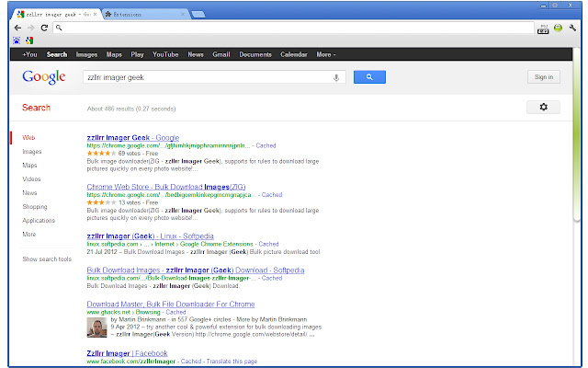Viewport: 588px width, 368px height.
Task: Click the Martin Brinkmann author thumbnail
Action: (96, 328)
